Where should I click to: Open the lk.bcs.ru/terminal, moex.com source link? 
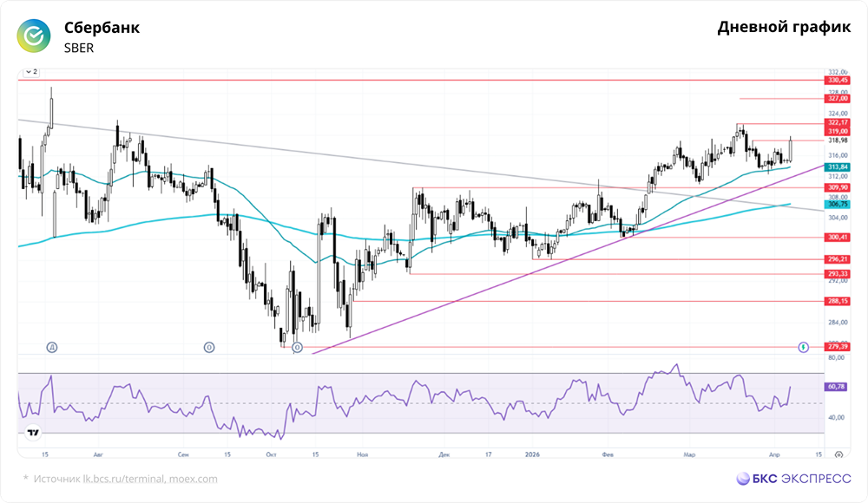coord(150,480)
